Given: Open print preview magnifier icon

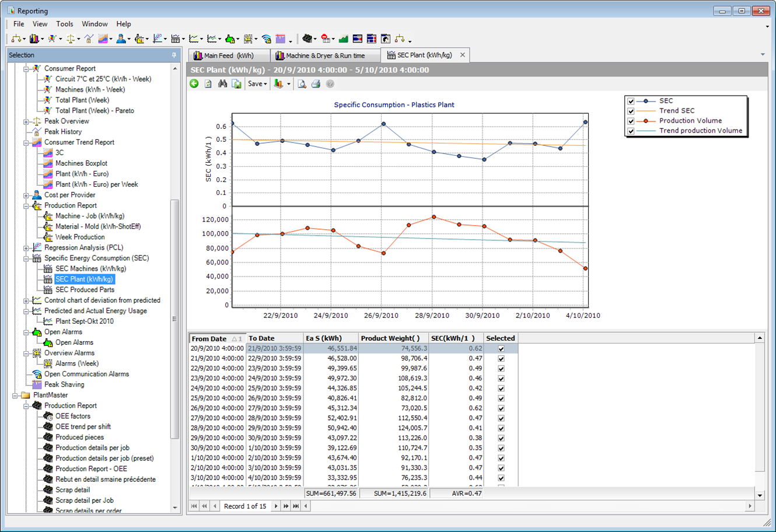Looking at the screenshot, I should (302, 84).
